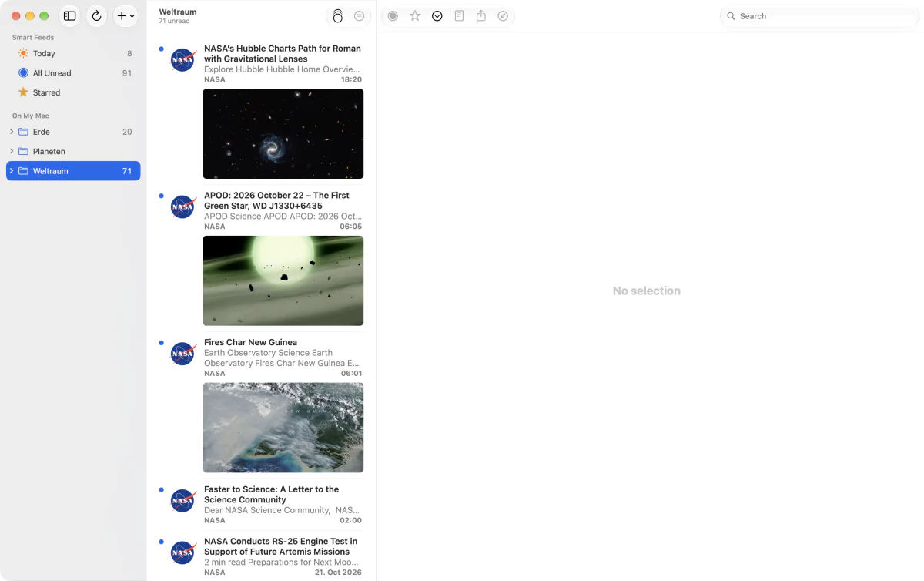Click NASA logo beside Faster to Science
Screen dimensions: 924x581
tap(182, 501)
